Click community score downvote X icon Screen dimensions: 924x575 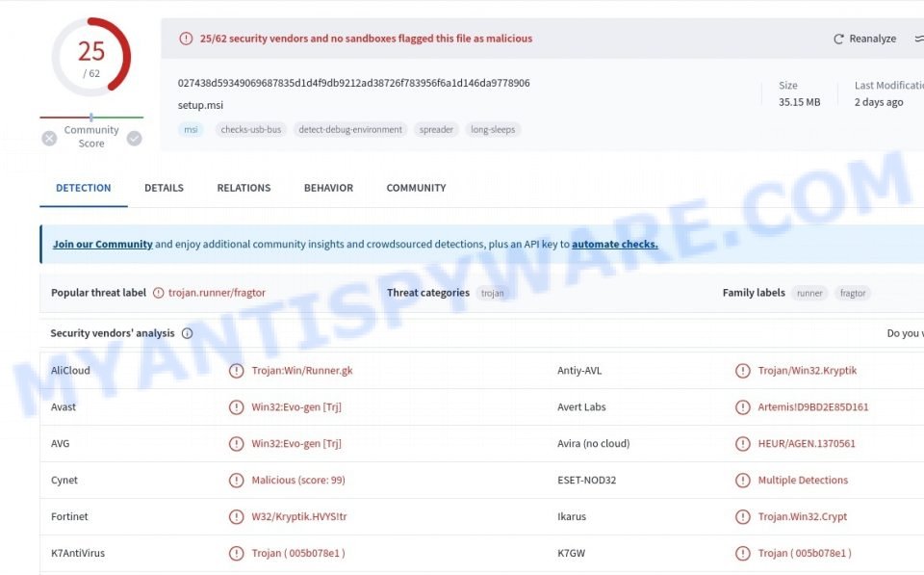point(49,139)
